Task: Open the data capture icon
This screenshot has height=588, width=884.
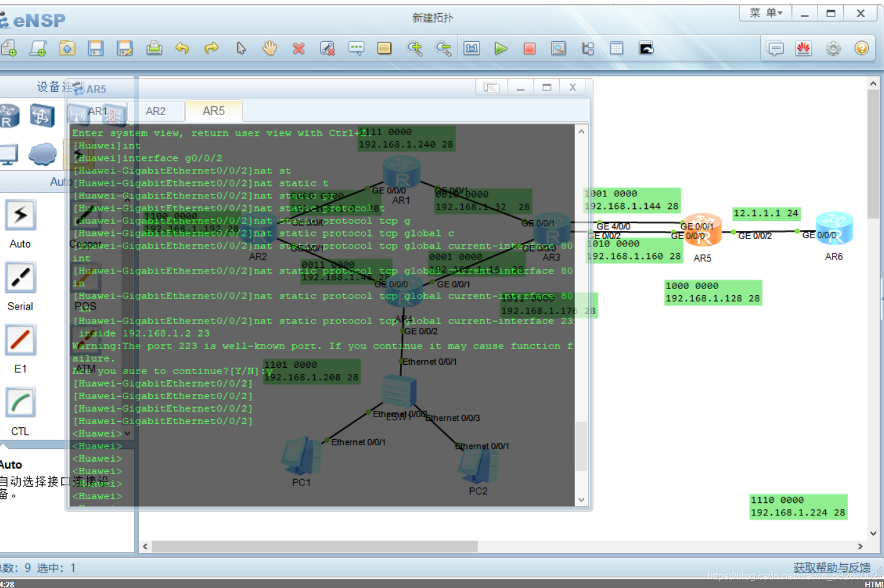Action: 558,48
